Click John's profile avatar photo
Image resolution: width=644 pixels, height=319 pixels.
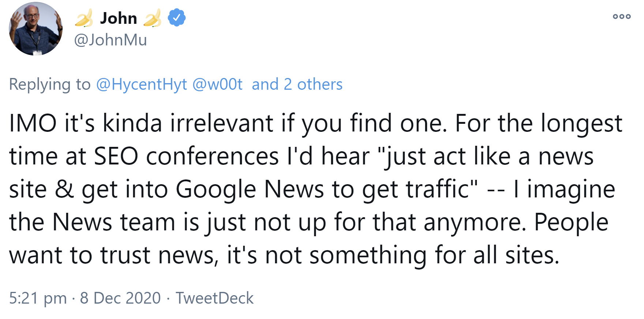[x=35, y=29]
